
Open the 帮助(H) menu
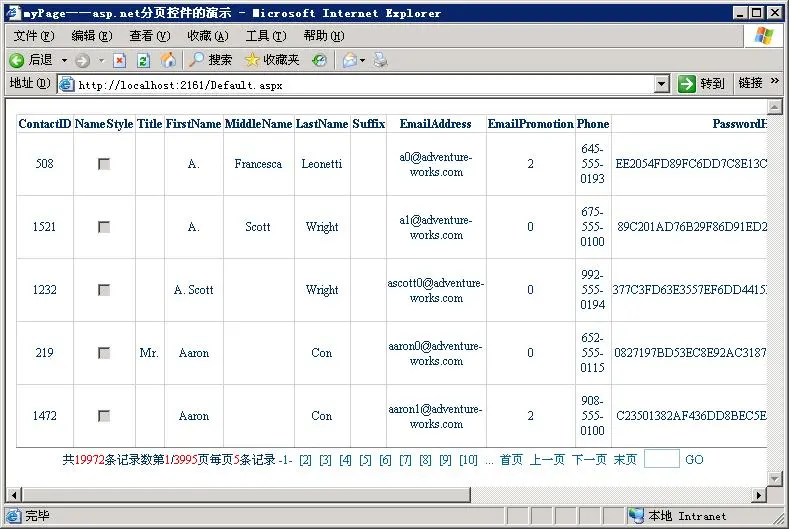324,36
